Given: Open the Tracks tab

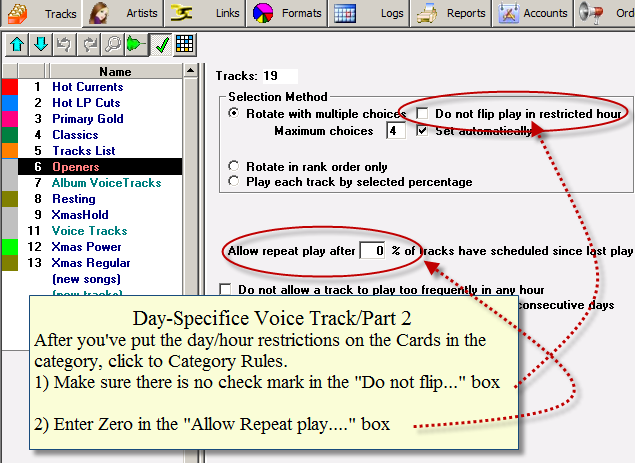Looking at the screenshot, I should click(x=41, y=13).
